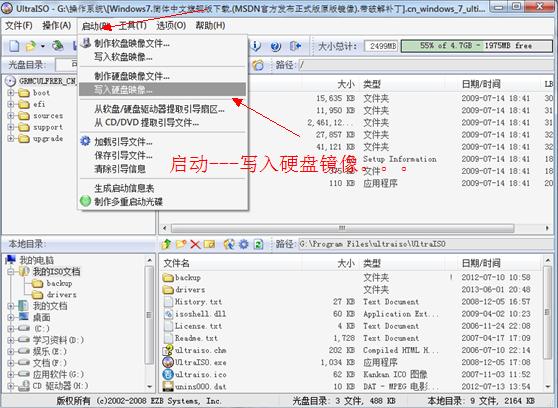Click the properties icon left of the upper 路径 field
Viewport: 558px width, 408px height.
(258, 65)
